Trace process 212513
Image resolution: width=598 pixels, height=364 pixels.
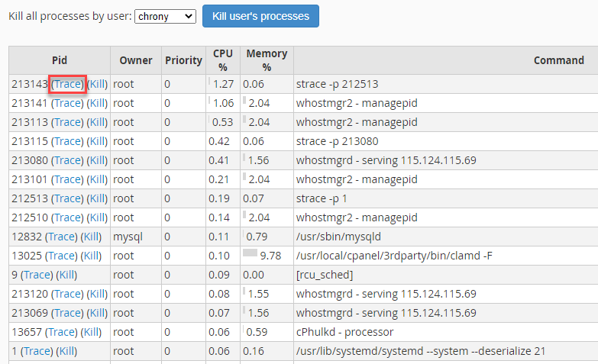[67, 198]
